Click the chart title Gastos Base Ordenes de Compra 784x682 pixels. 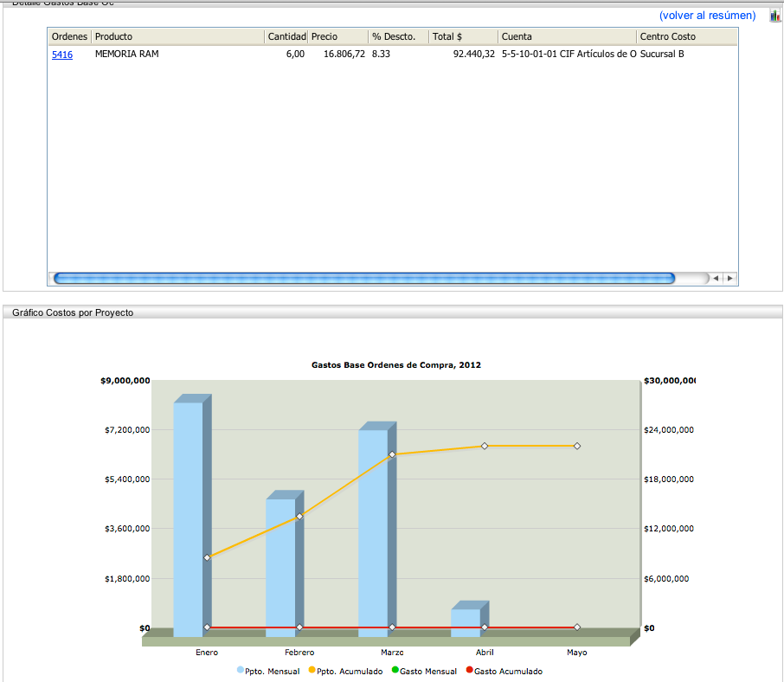click(396, 365)
